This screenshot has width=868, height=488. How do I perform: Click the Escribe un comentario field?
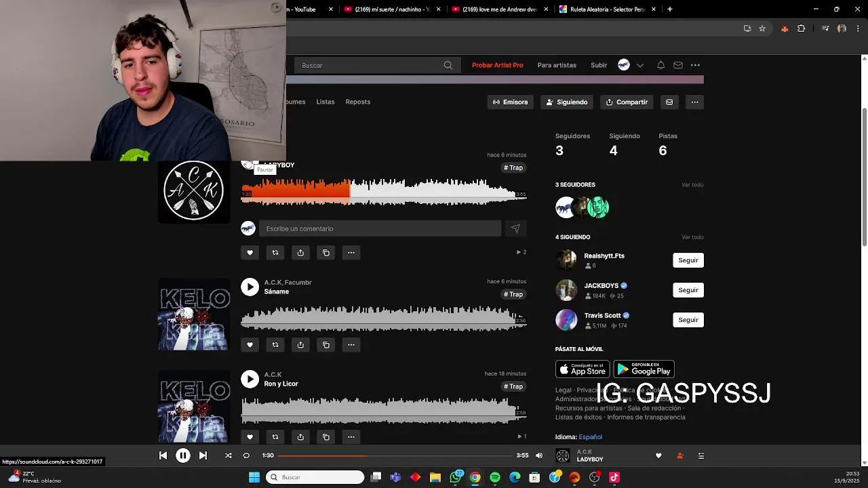point(380,228)
